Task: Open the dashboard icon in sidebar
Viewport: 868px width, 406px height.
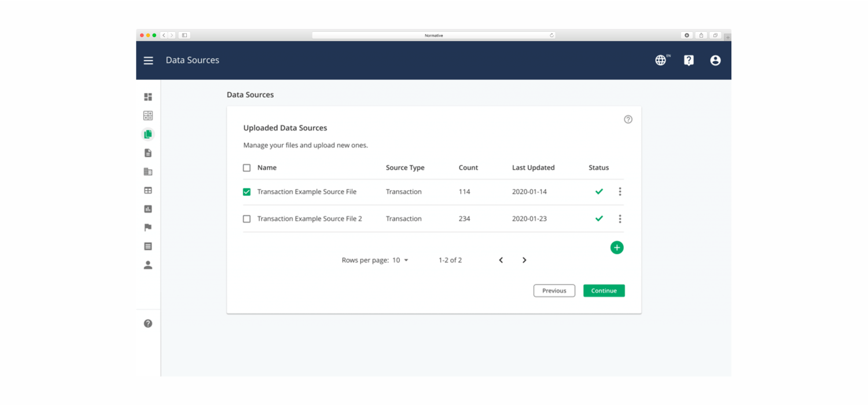Action: (x=148, y=97)
